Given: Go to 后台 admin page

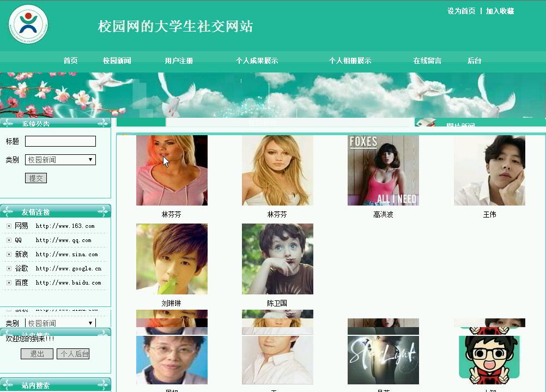Looking at the screenshot, I should (x=474, y=61).
